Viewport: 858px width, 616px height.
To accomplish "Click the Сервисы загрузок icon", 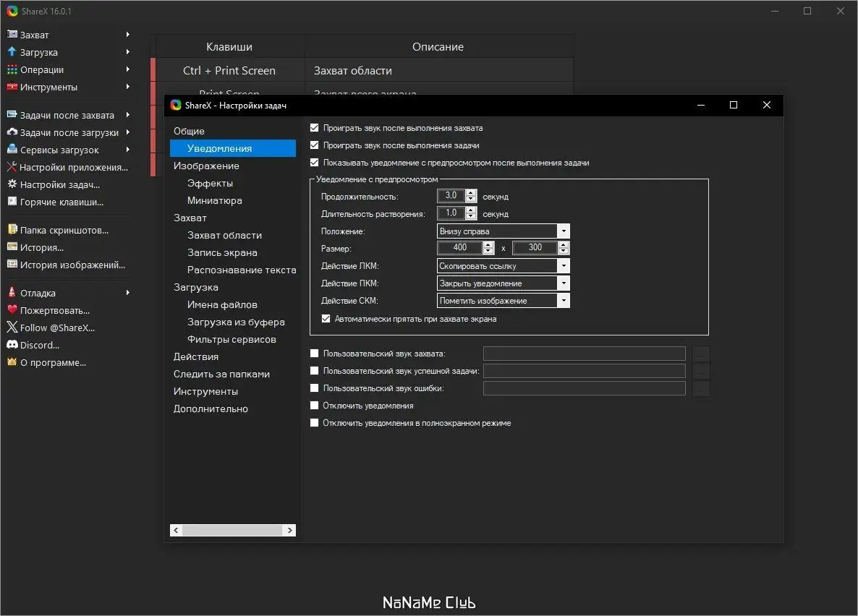I will [x=12, y=149].
